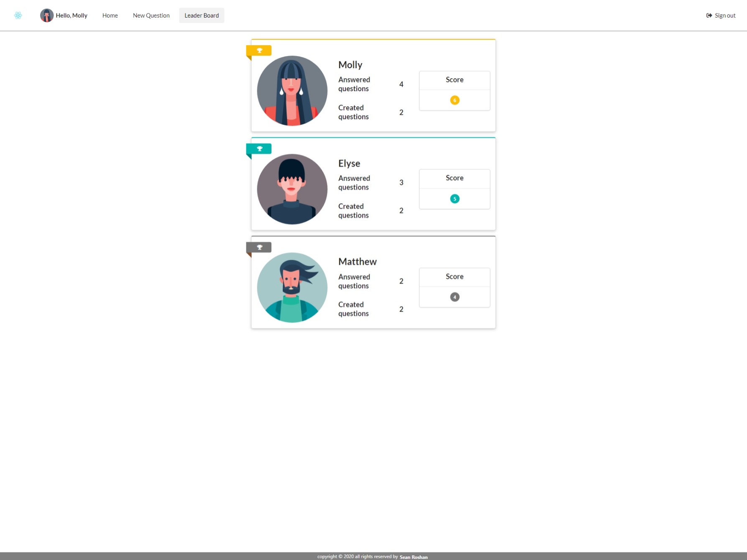747x560 pixels.
Task: Click the Matthew name heading
Action: pyautogui.click(x=357, y=262)
